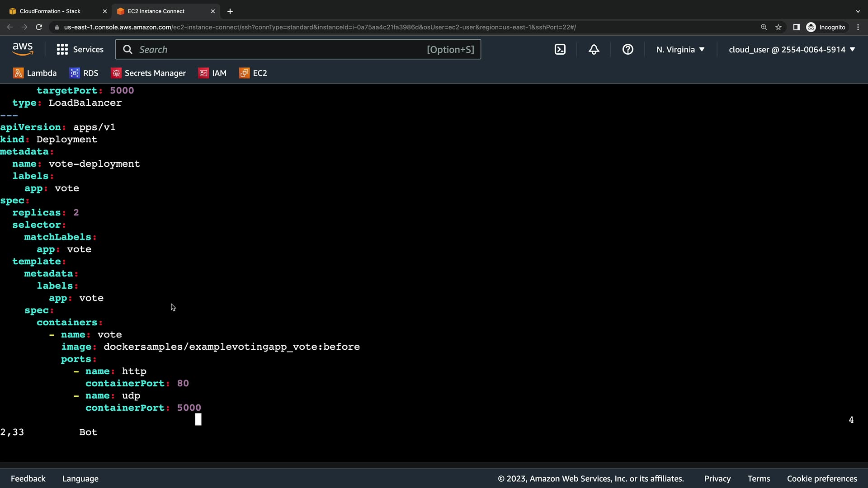Click the AWS search field
The height and width of the screenshot is (488, 868).
click(x=280, y=50)
